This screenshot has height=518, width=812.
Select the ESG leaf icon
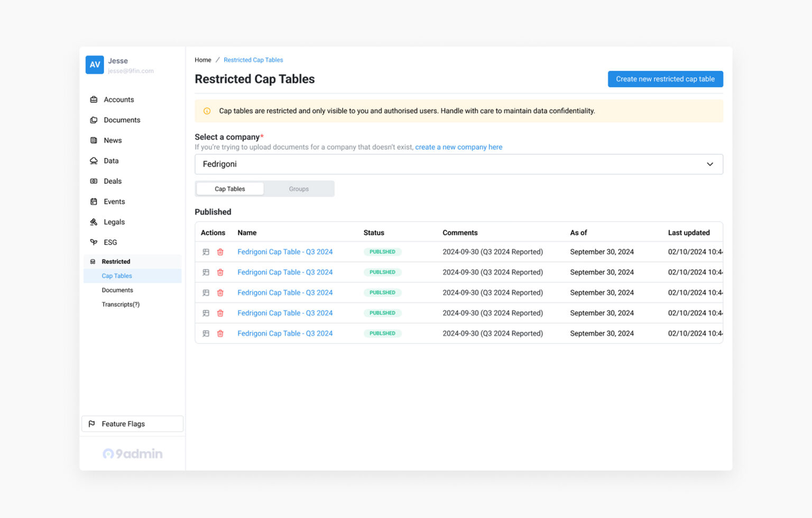(x=94, y=242)
